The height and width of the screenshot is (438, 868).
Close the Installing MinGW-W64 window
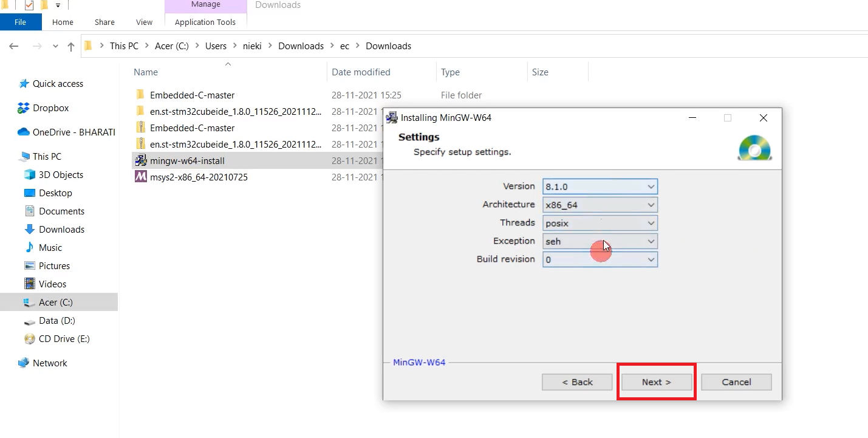click(x=764, y=118)
